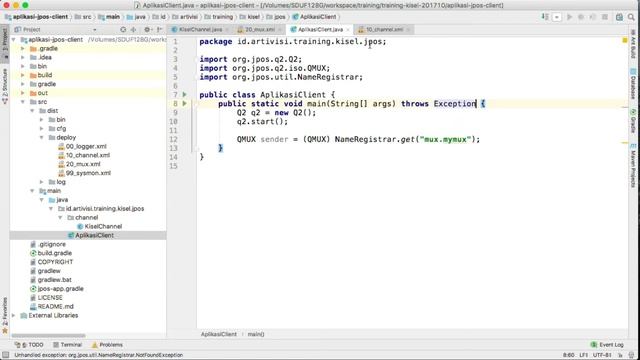Click the Hide Project panel icon
This screenshot has height=360, width=640.
159,29
